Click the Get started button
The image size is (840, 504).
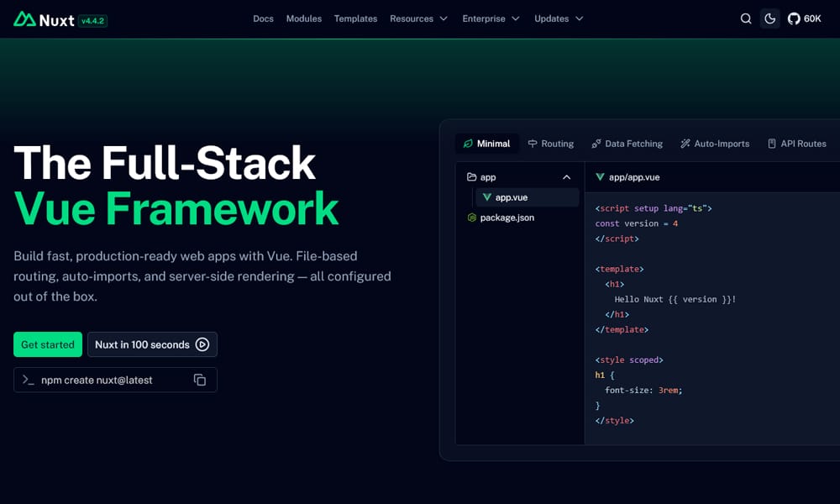click(x=48, y=344)
